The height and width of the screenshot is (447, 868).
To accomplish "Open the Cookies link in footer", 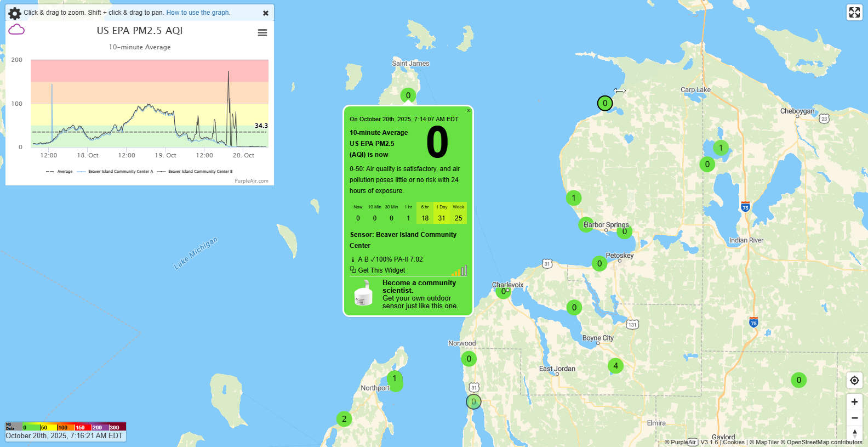I will coord(733,442).
